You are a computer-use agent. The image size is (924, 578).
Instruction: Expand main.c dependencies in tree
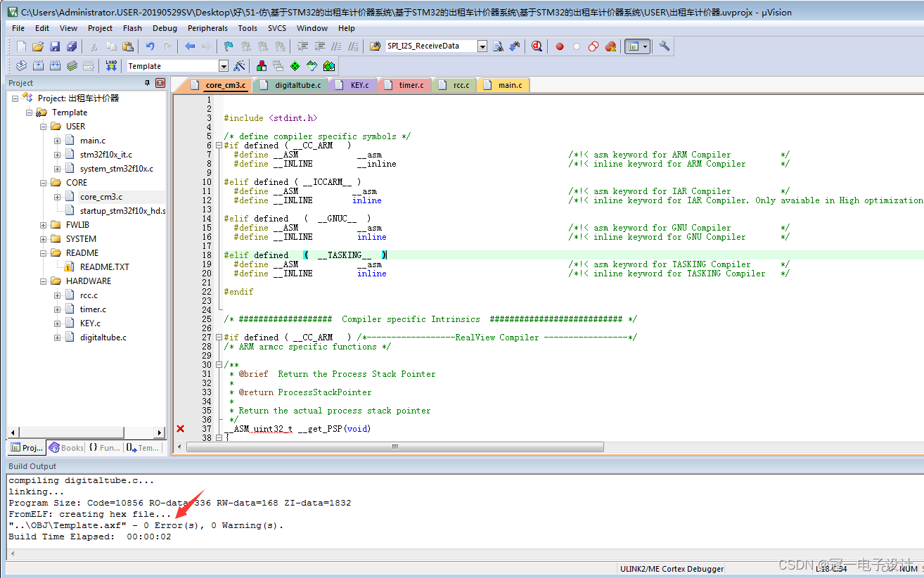[x=58, y=141]
